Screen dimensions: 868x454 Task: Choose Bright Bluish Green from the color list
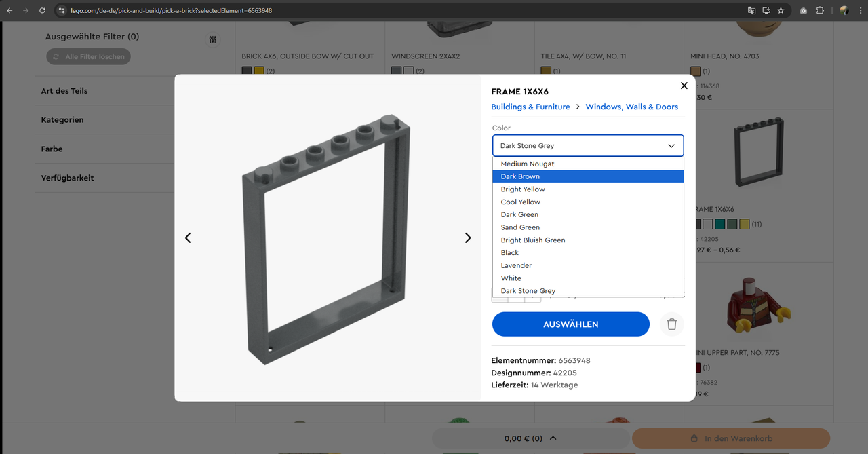[x=588, y=240]
